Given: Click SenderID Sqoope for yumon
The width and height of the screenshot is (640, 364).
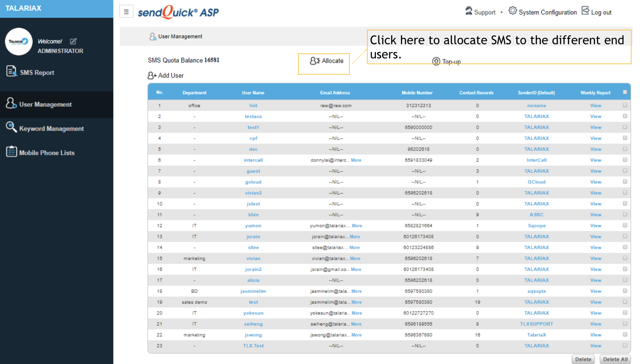Looking at the screenshot, I should [x=537, y=226].
